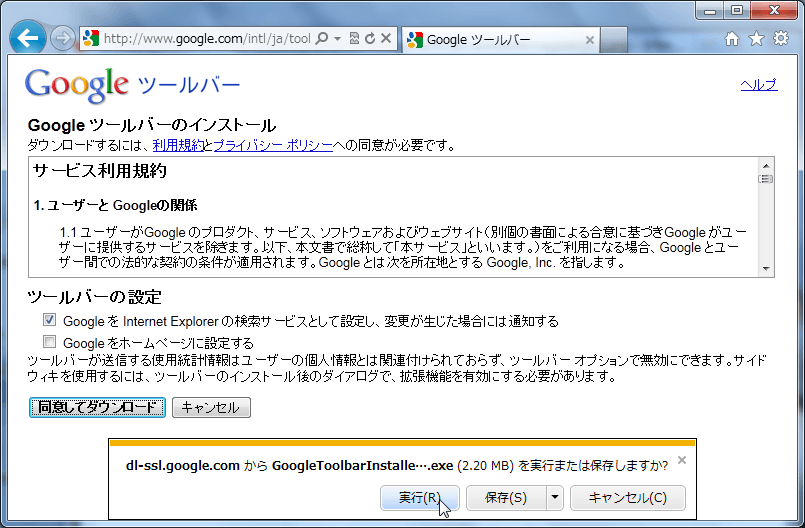
Task: Close the Internet Explorer window
Action: point(775,10)
